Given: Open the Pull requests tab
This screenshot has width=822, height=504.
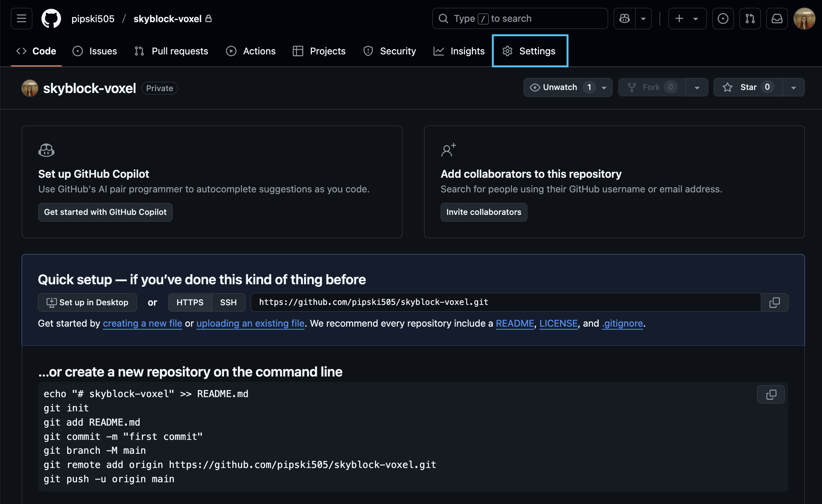Looking at the screenshot, I should [x=172, y=51].
